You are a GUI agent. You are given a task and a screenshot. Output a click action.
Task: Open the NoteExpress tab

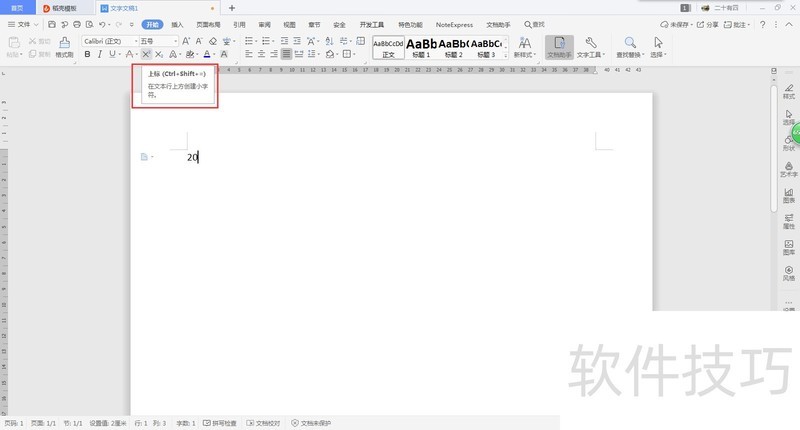tap(454, 24)
